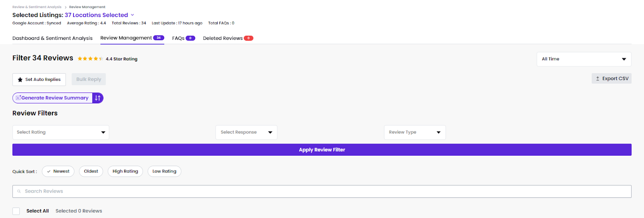Viewport: 644px width, 218px height.
Task: Click the All Time dropdown arrow
Action: click(x=624, y=59)
